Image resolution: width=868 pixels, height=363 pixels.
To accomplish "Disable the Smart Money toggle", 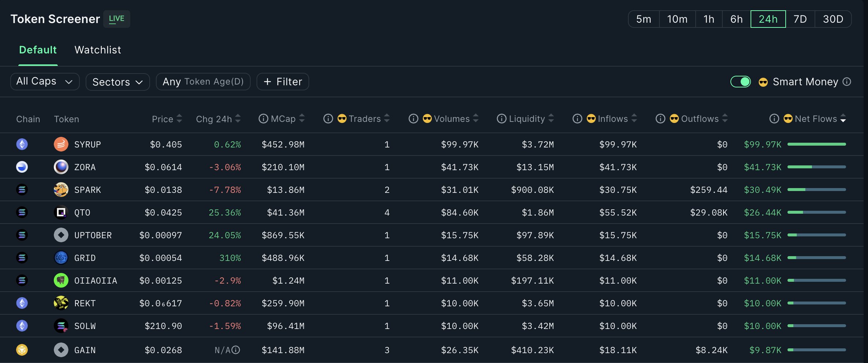I will tap(741, 82).
